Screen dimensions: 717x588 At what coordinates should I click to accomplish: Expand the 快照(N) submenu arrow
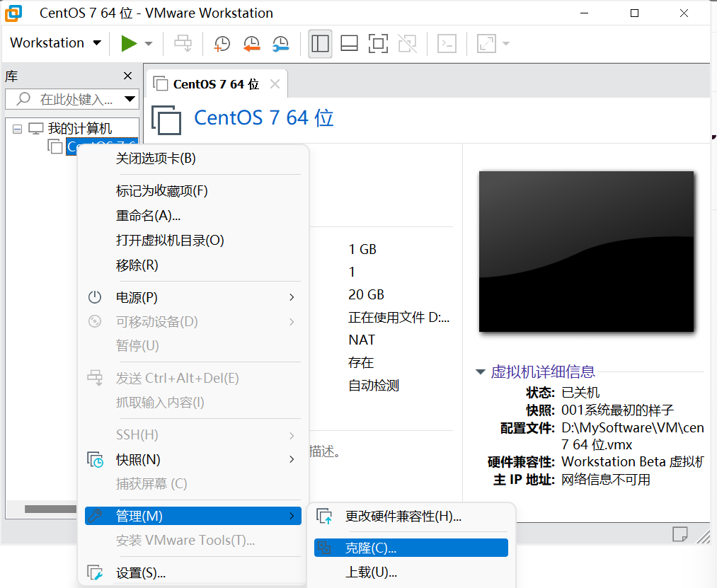[x=292, y=459]
